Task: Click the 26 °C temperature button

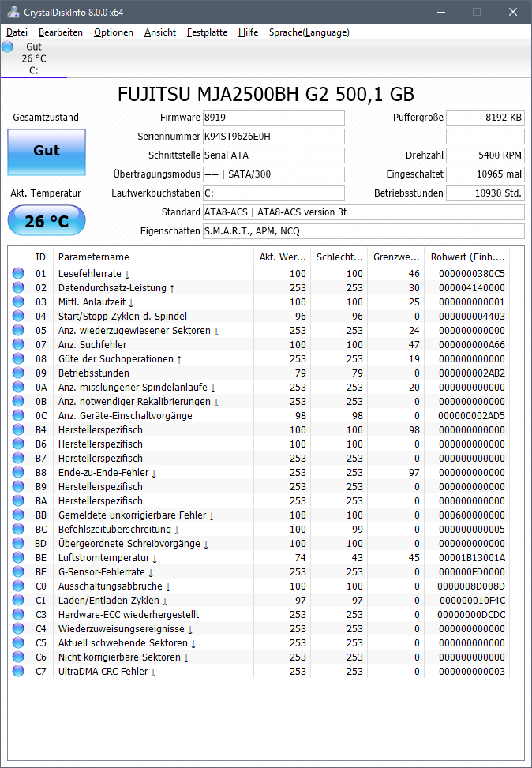Action: (x=47, y=221)
